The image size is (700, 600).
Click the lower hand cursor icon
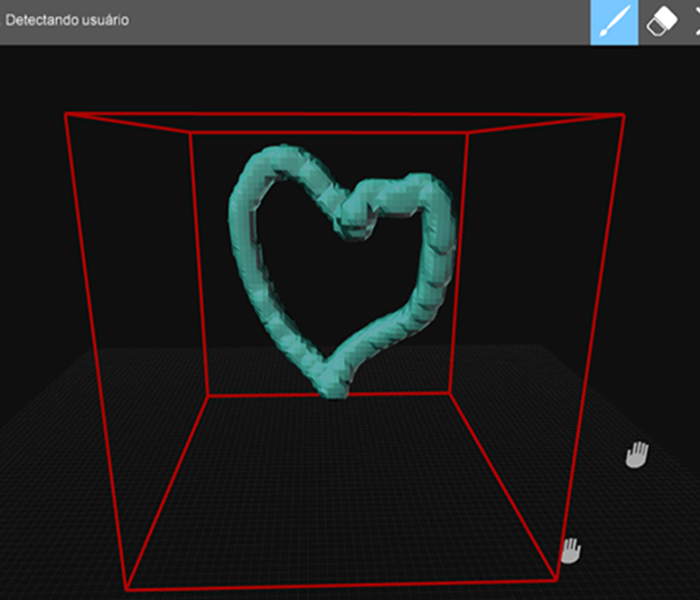click(571, 551)
